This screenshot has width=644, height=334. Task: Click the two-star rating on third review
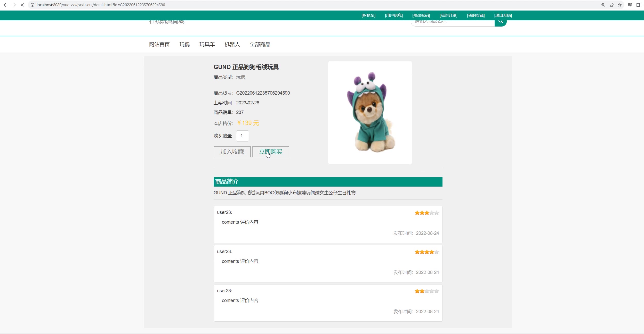click(427, 291)
